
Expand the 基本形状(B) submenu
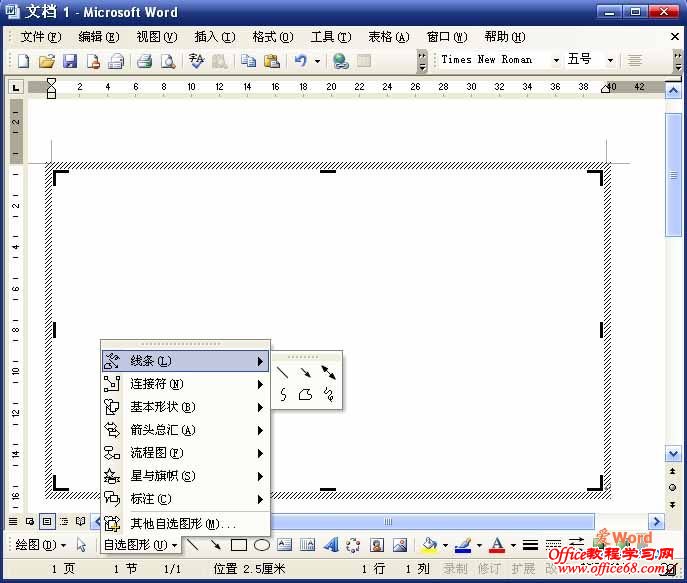[x=185, y=407]
